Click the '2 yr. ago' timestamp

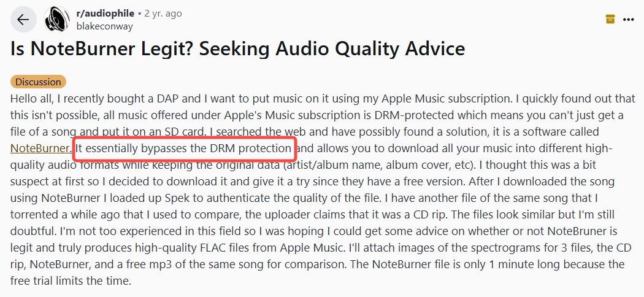pyautogui.click(x=163, y=13)
